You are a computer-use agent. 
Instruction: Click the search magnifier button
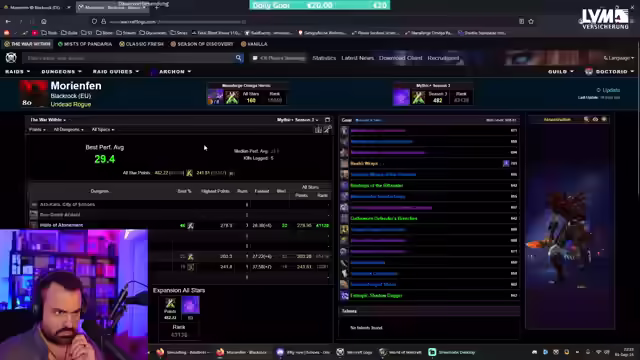point(238,58)
